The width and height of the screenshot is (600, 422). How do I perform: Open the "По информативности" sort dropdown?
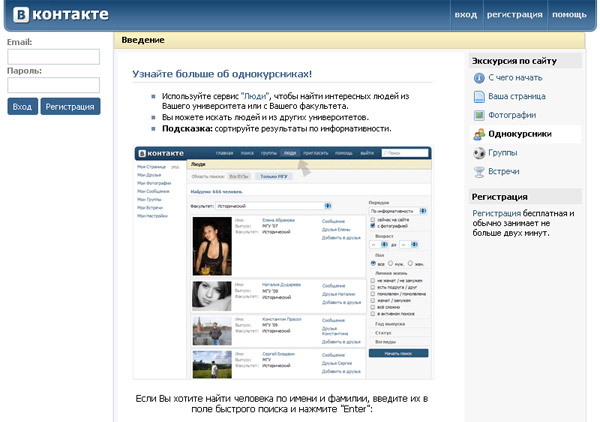[398, 211]
